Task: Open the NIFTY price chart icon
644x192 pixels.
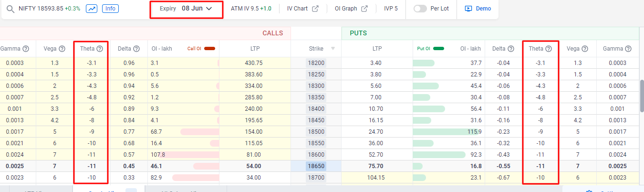Action: (92, 9)
